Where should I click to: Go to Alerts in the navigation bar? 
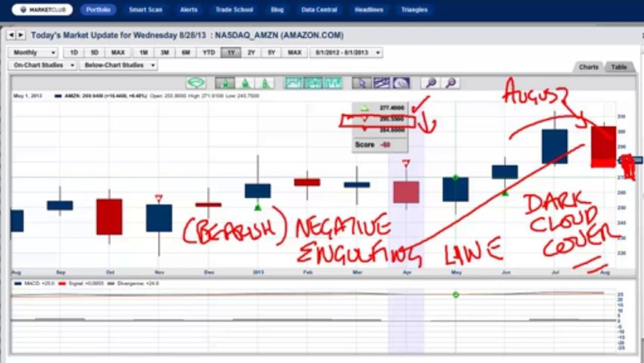coord(189,10)
